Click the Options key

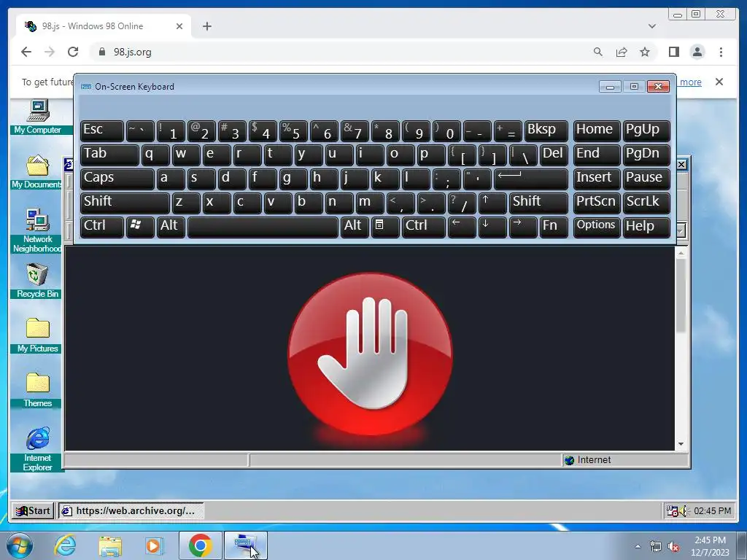tap(597, 227)
